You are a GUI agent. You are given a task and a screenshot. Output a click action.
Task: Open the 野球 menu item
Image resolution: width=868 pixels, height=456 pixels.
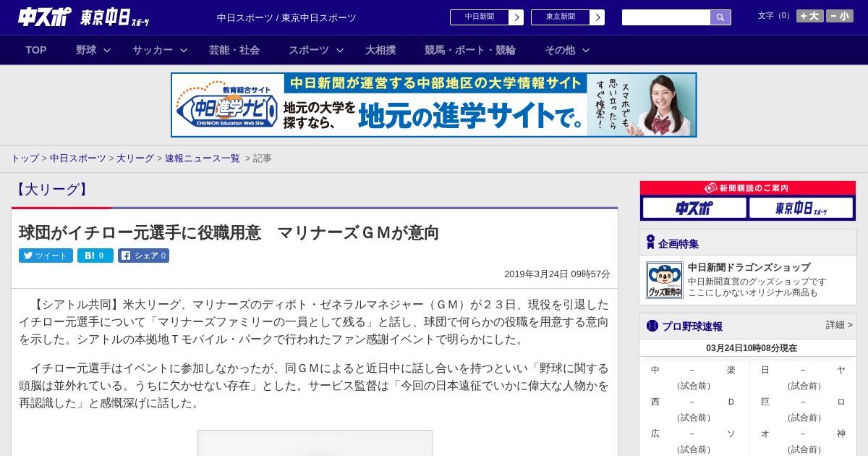pyautogui.click(x=86, y=50)
